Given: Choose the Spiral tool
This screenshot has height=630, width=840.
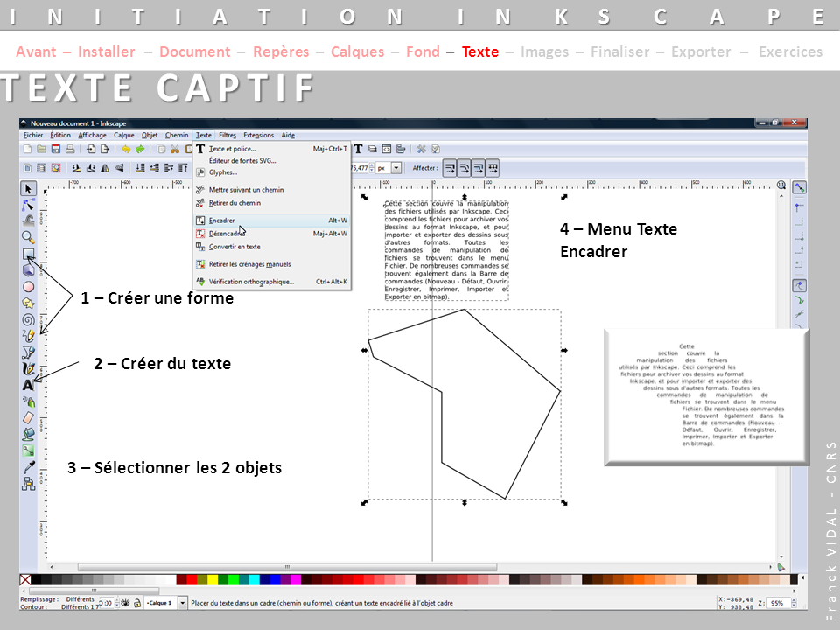Looking at the screenshot, I should pyautogui.click(x=28, y=320).
